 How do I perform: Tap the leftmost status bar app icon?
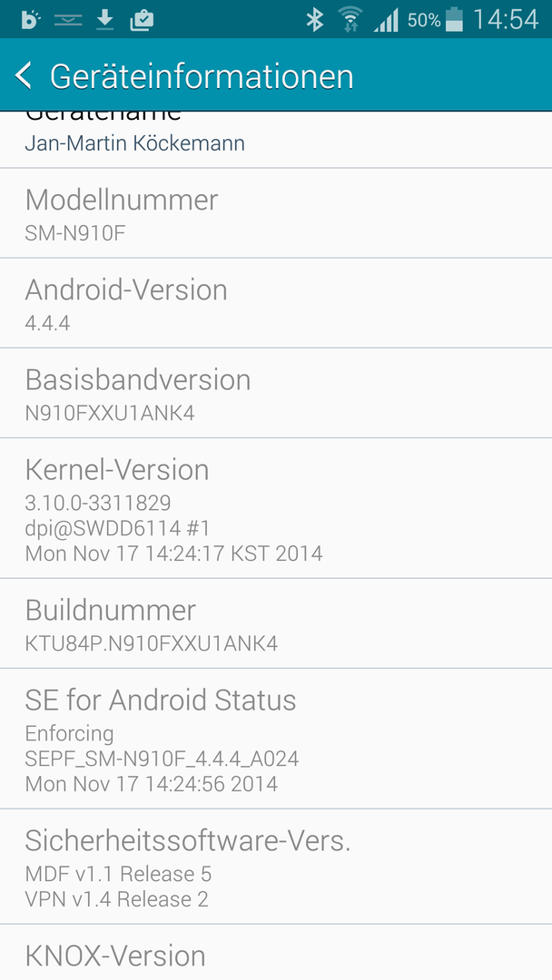(30, 20)
